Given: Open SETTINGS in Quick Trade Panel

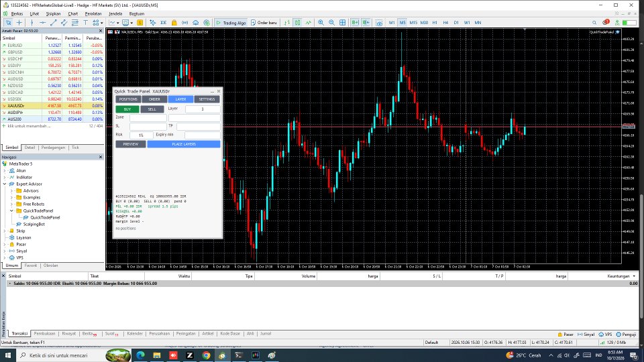Looking at the screenshot, I should pos(207,99).
